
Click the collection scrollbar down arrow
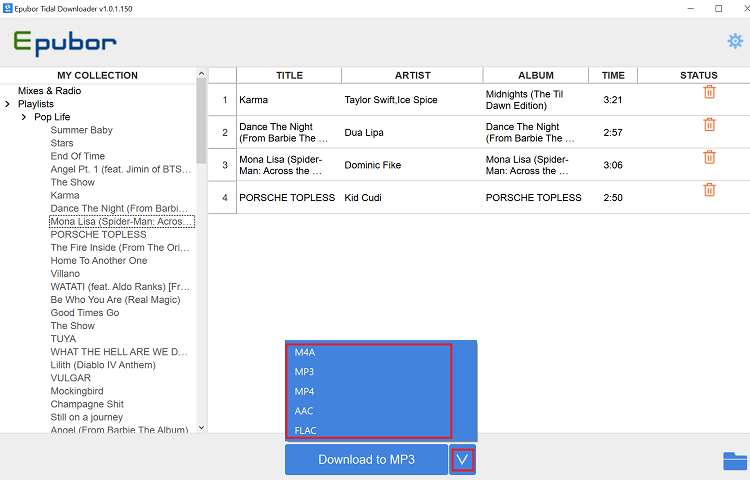[201, 427]
